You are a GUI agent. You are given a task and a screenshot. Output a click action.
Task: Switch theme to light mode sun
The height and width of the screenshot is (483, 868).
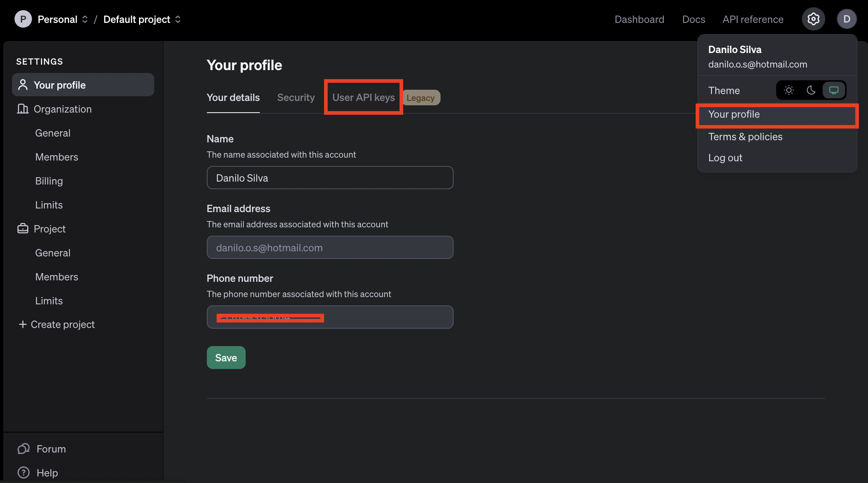click(x=789, y=90)
